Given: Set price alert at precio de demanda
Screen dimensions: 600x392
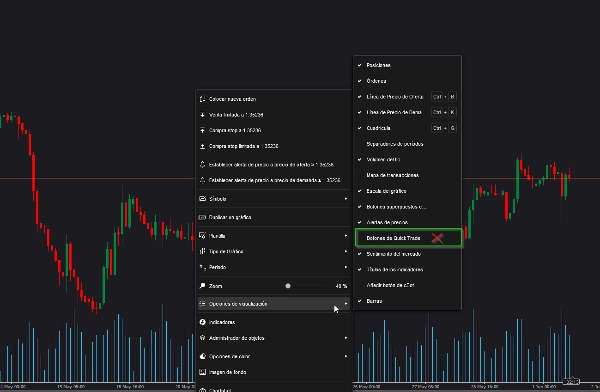Looking at the screenshot, I should (x=274, y=180).
